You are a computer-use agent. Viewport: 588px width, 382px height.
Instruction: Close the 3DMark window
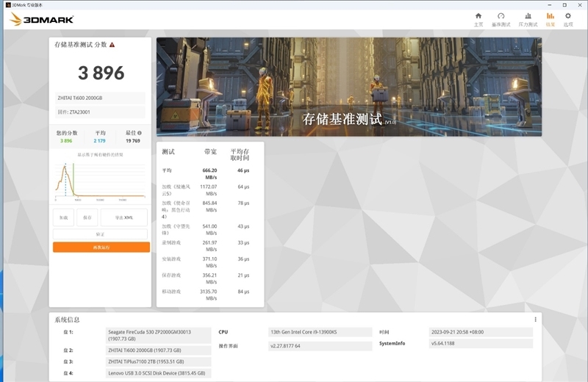point(580,5)
